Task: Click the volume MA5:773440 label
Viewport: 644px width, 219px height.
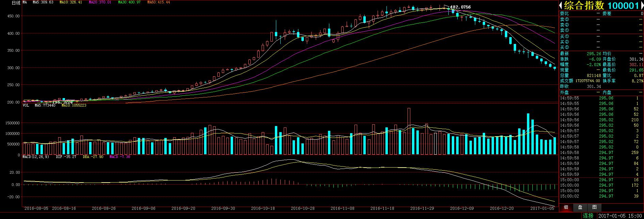Action: pyautogui.click(x=45, y=106)
